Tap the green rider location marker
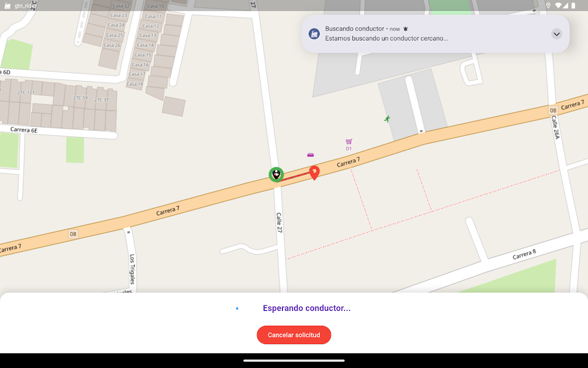588x368 pixels. pos(276,174)
